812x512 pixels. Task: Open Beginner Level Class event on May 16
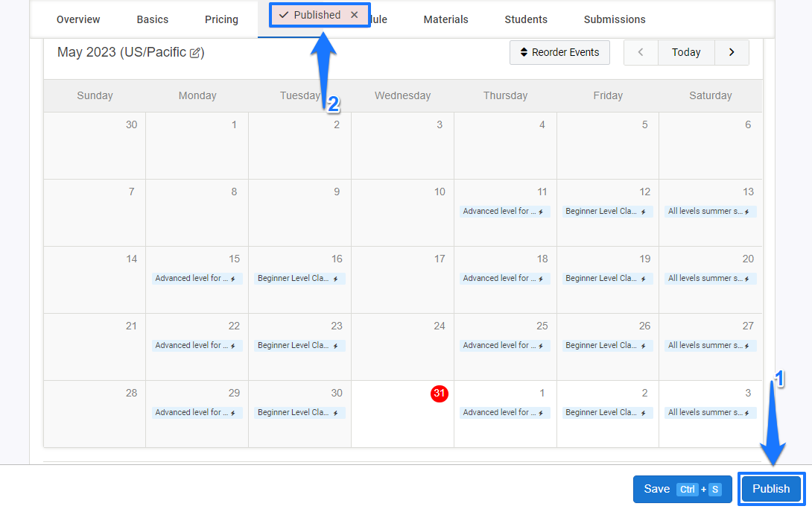pos(299,278)
